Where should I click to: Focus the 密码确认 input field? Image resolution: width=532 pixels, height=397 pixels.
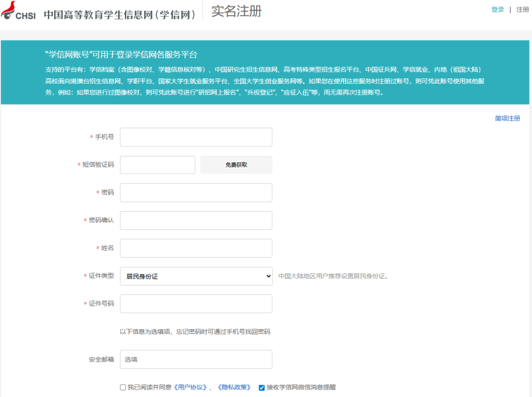[196, 220]
